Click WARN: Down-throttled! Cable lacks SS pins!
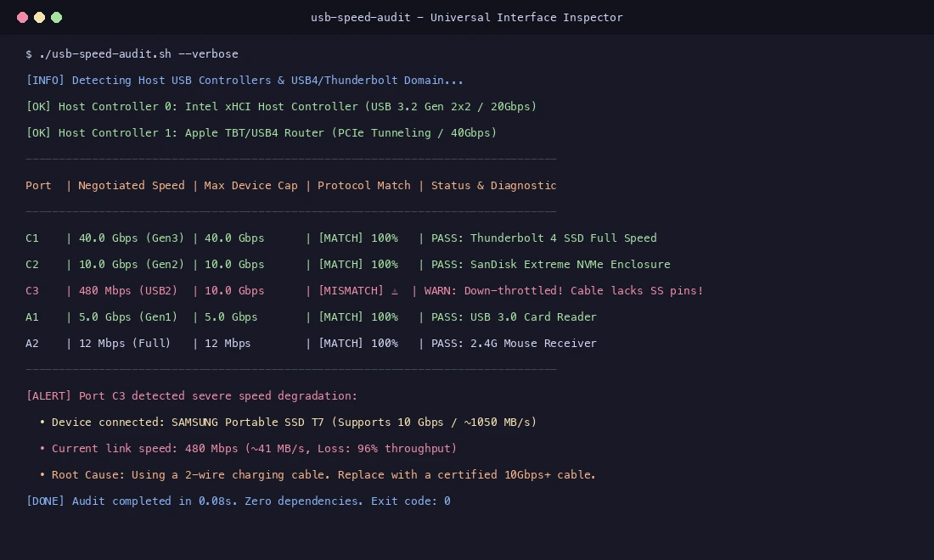The image size is (934, 560). click(564, 290)
